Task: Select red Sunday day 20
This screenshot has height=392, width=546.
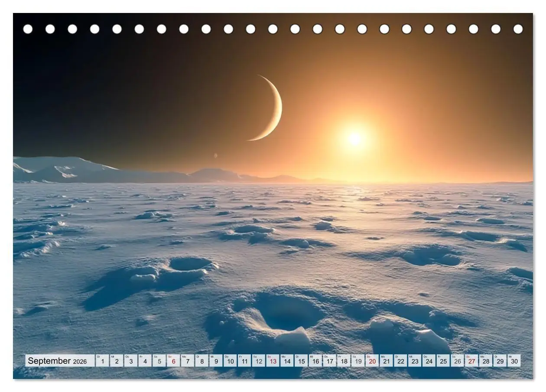Action: coord(372,361)
